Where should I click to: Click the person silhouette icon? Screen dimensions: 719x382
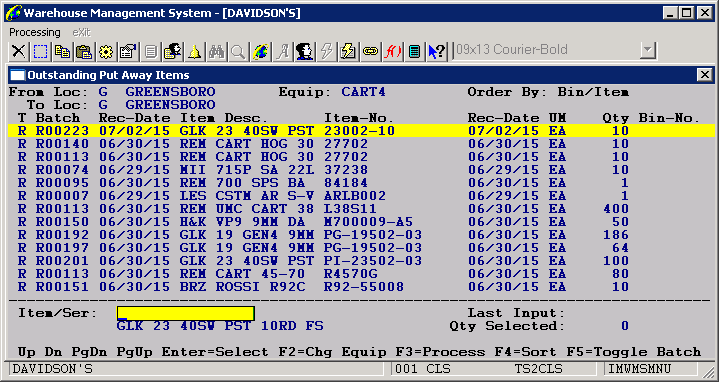pos(304,51)
